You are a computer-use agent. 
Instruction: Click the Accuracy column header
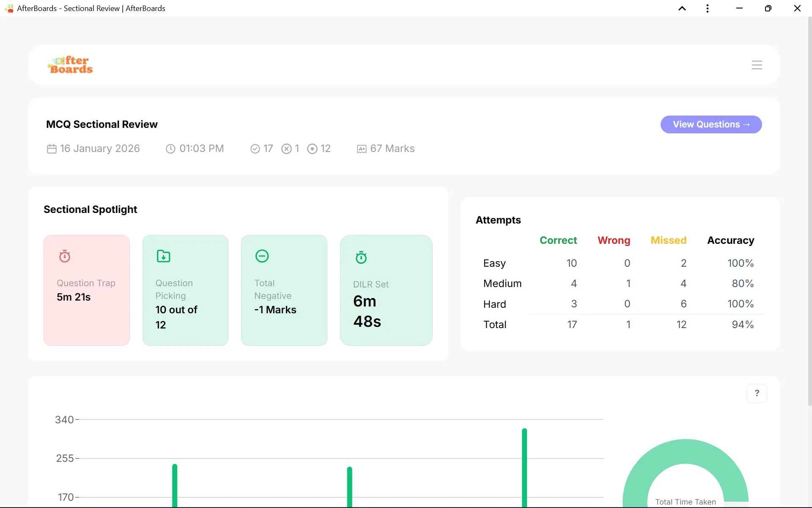coord(730,240)
